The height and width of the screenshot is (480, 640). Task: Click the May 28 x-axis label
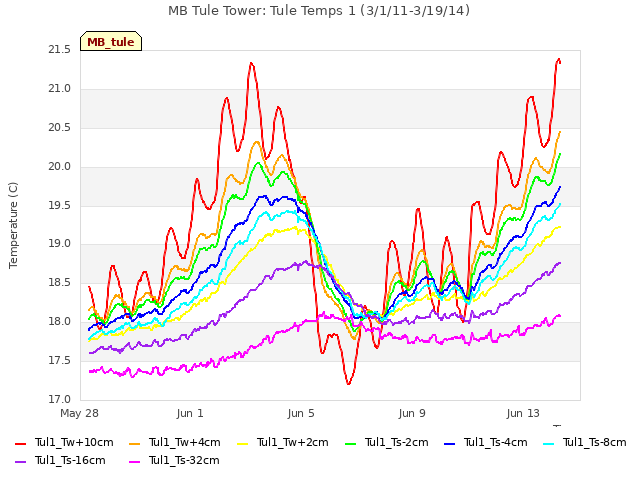click(x=80, y=413)
